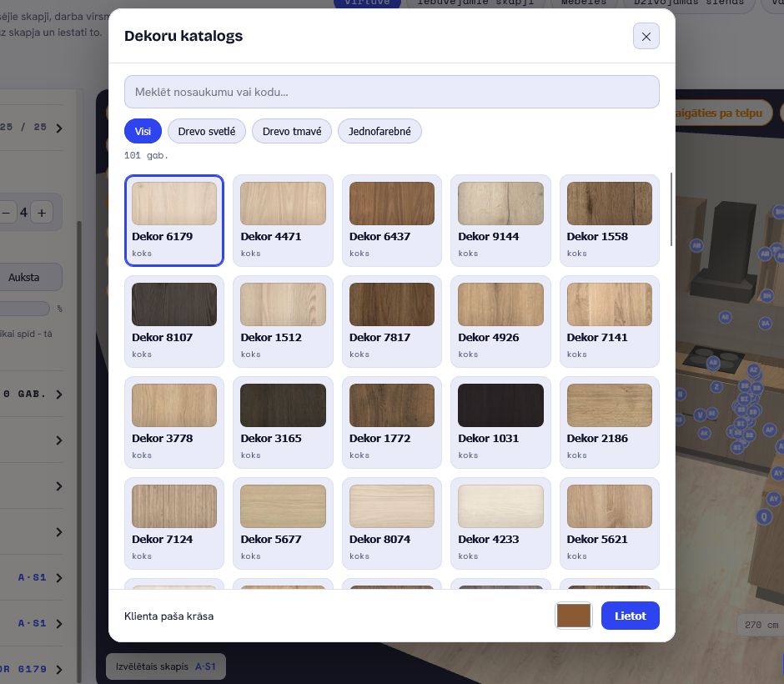Expand the 6179 decor row chevron
The image size is (784, 684).
tap(59, 670)
